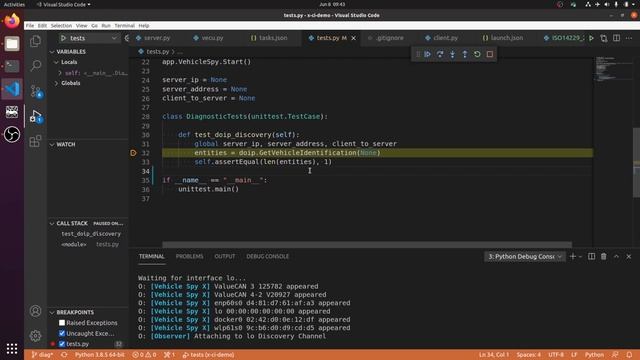Open the File menu

coord(30,25)
